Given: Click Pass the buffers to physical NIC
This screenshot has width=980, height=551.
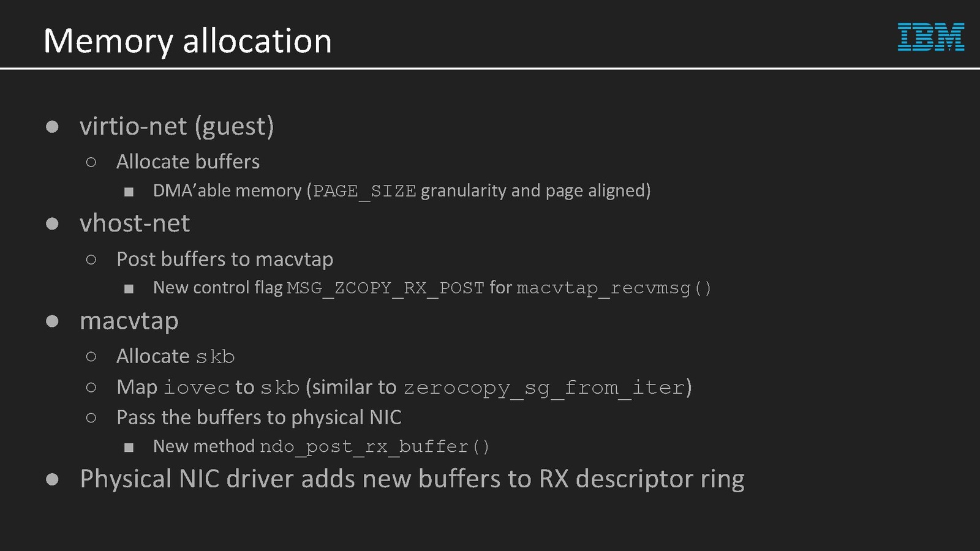Looking at the screenshot, I should (258, 418).
